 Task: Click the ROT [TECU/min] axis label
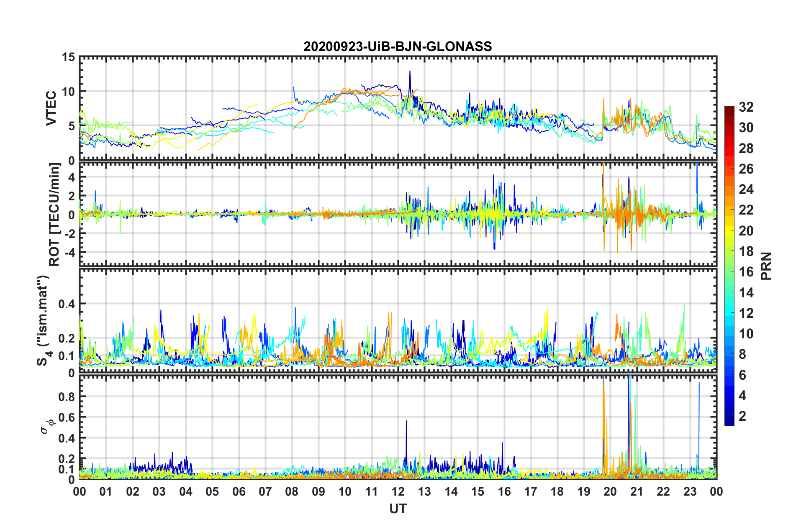coord(54,214)
